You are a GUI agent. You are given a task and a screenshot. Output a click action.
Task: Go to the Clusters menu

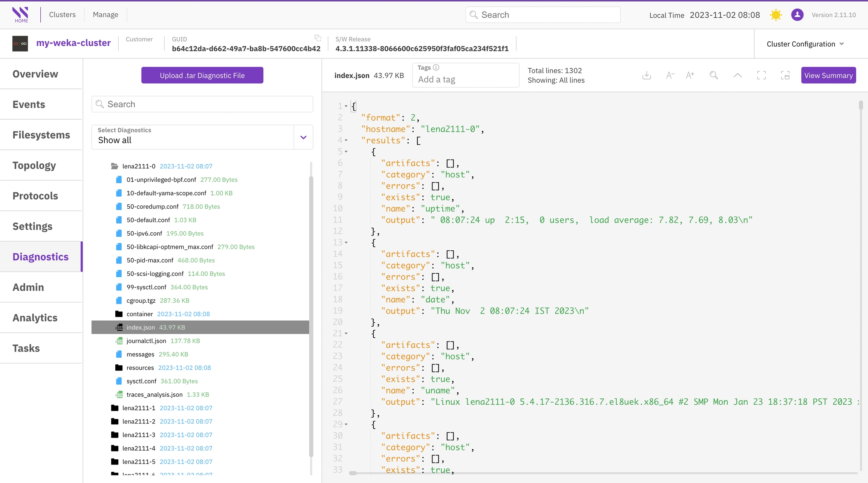click(62, 15)
